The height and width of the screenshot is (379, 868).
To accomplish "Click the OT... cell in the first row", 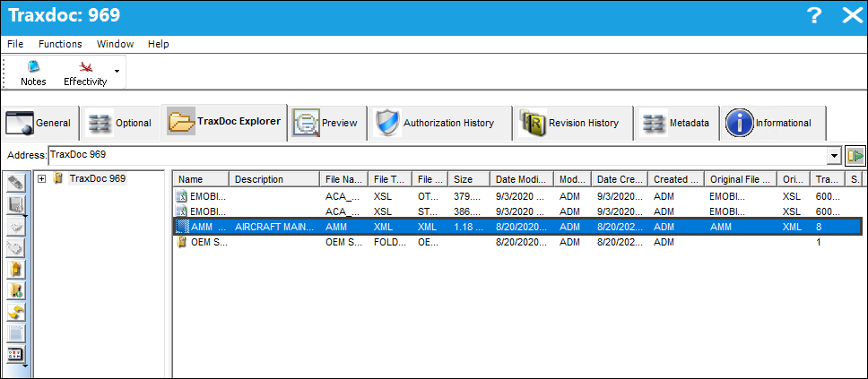I will point(428,195).
